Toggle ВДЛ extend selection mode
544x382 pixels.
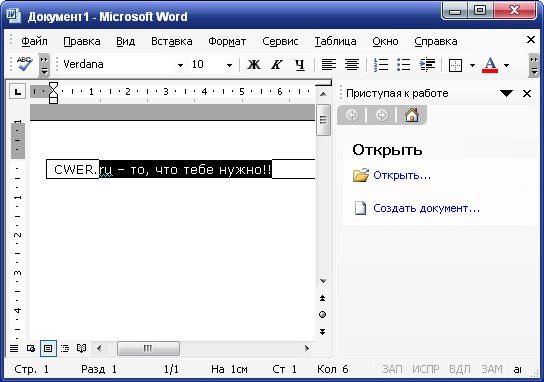coord(459,369)
